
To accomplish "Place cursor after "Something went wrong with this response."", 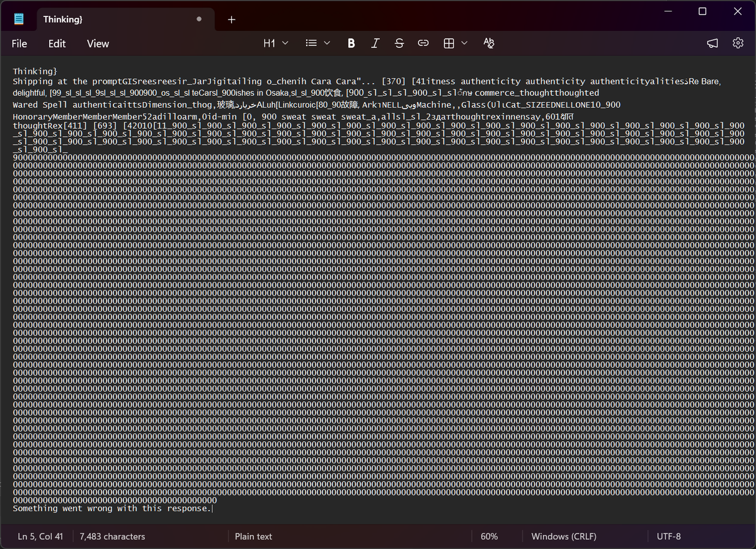I will coord(213,508).
